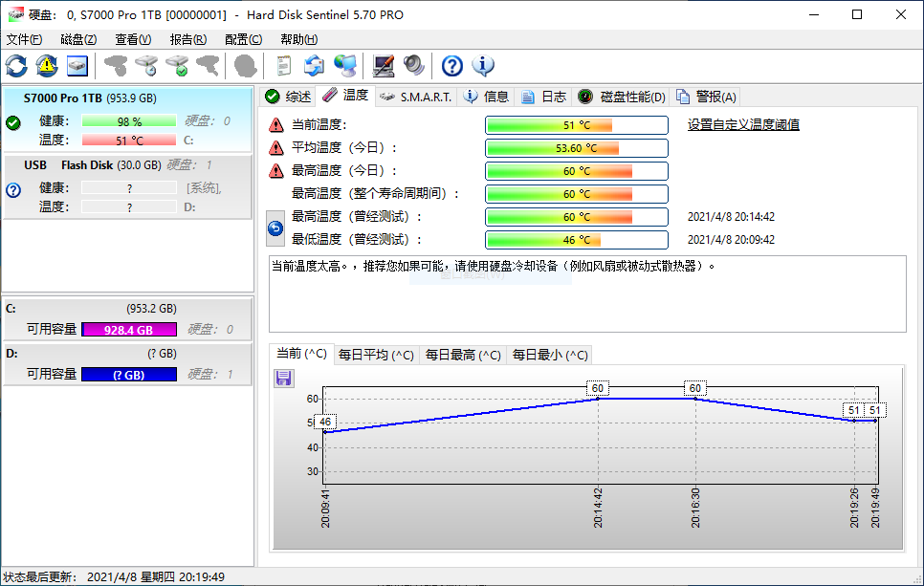The image size is (924, 586).
Task: Click the 2021/4/8 20:14:42 timestamp
Action: click(x=731, y=217)
